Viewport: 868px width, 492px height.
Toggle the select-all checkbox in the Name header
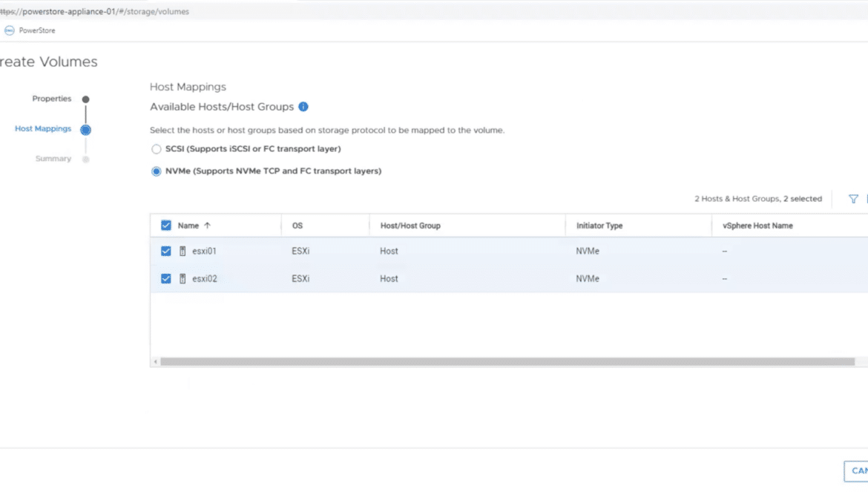(x=166, y=226)
